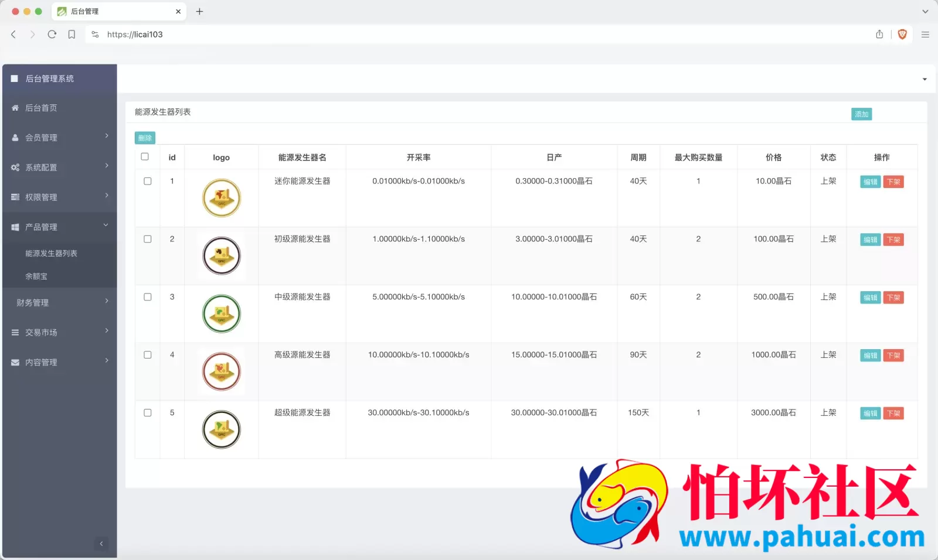Screen dimensions: 938x560
Task: Open the logo of 中级源能发生器
Action: pos(222,314)
